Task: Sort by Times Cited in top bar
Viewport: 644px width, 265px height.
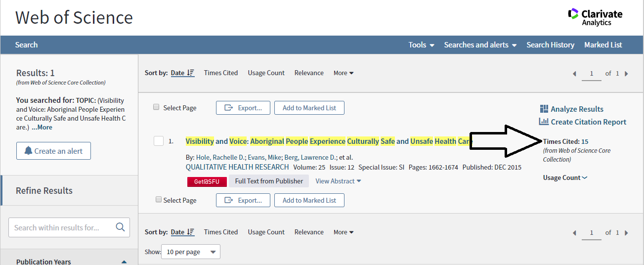Action: coord(221,73)
